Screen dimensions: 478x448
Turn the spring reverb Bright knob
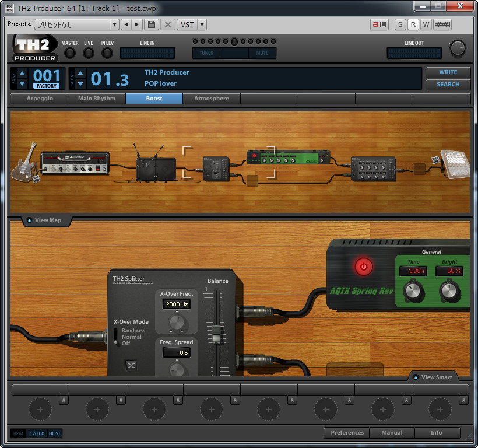(449, 291)
